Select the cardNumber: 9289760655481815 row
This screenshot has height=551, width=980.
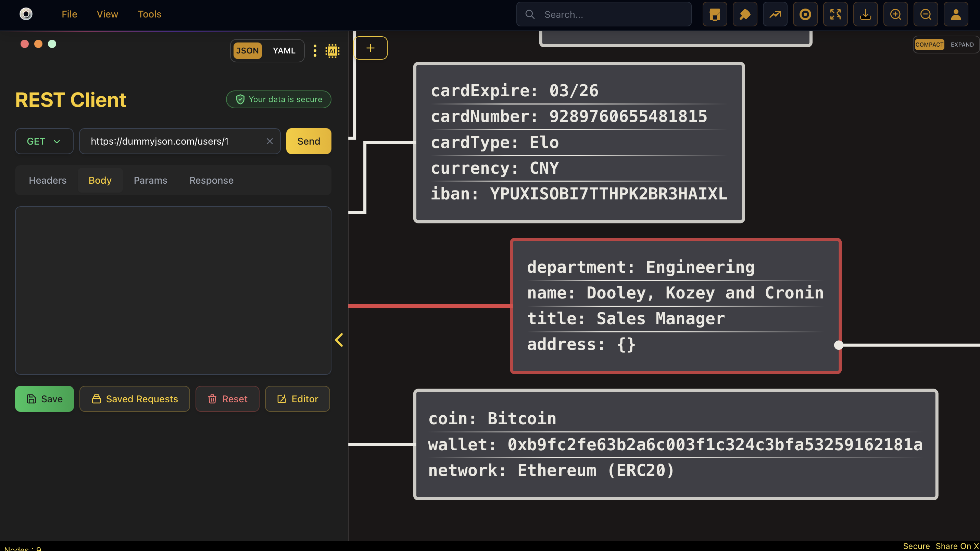[x=579, y=117]
